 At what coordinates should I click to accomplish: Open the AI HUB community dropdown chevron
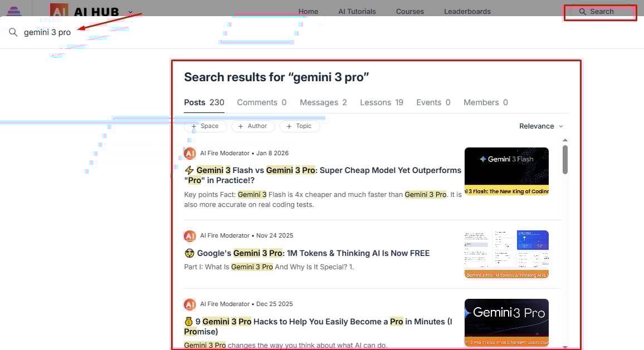pos(130,12)
